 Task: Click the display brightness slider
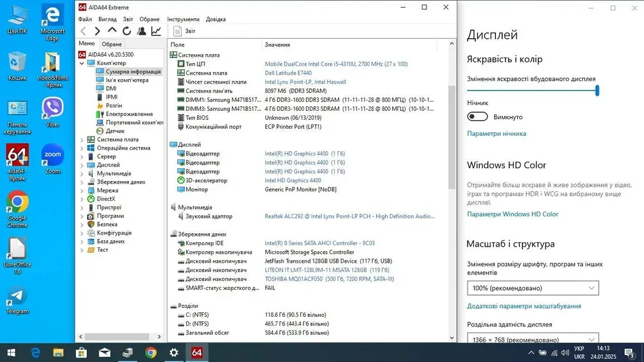[533, 91]
